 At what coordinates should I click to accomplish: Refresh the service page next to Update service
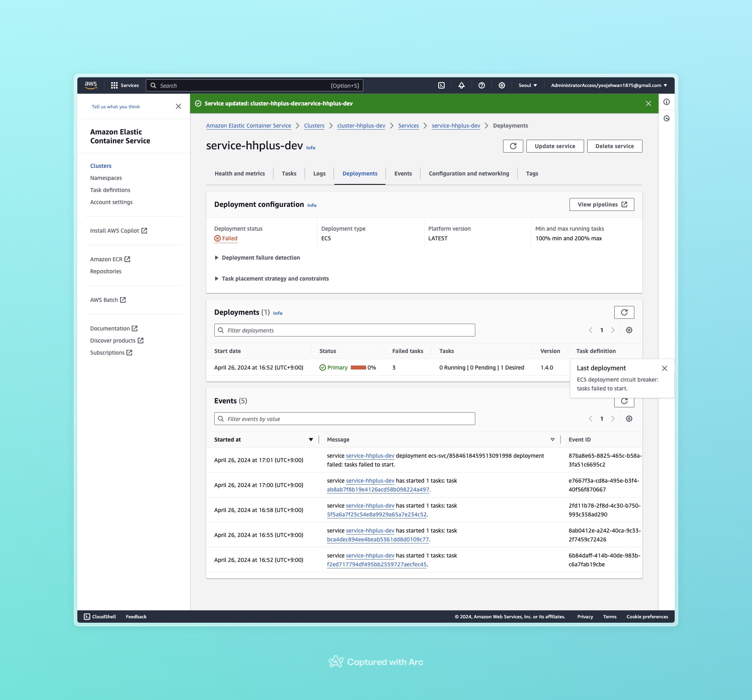[513, 146]
